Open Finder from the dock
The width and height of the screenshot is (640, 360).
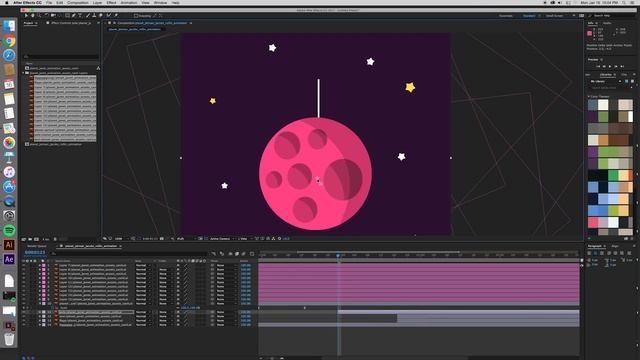[9, 26]
